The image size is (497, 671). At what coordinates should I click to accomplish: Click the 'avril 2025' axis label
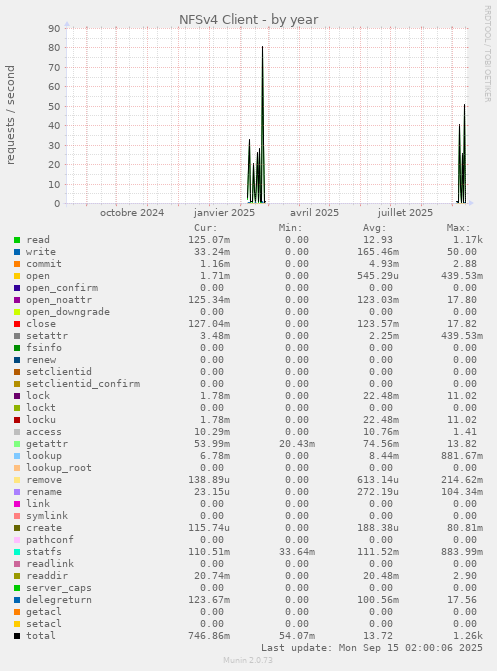coord(314,213)
